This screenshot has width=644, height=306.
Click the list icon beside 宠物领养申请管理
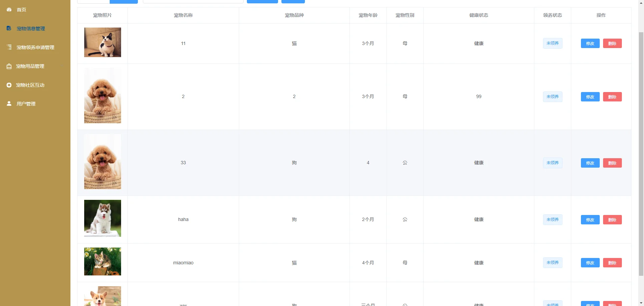9,47
